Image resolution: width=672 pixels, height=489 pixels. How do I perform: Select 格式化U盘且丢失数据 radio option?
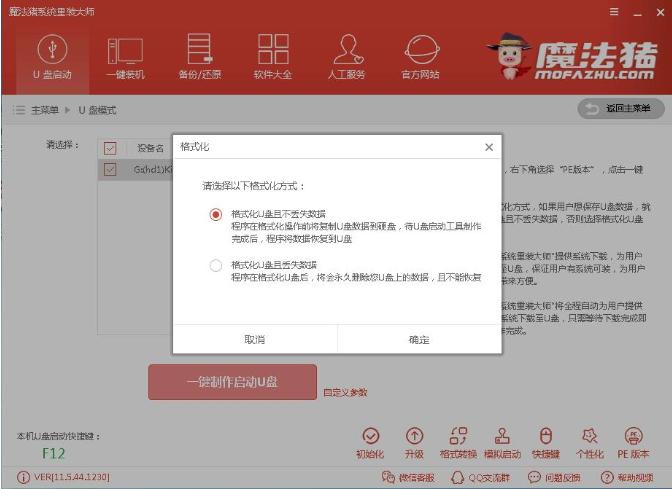[x=216, y=265]
